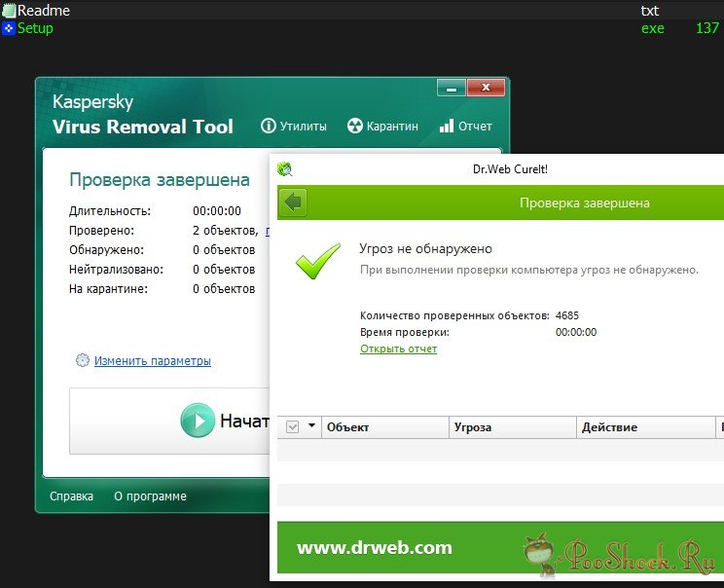724x588 pixels.
Task: Click the Setup installer file icon
Action: [9, 28]
